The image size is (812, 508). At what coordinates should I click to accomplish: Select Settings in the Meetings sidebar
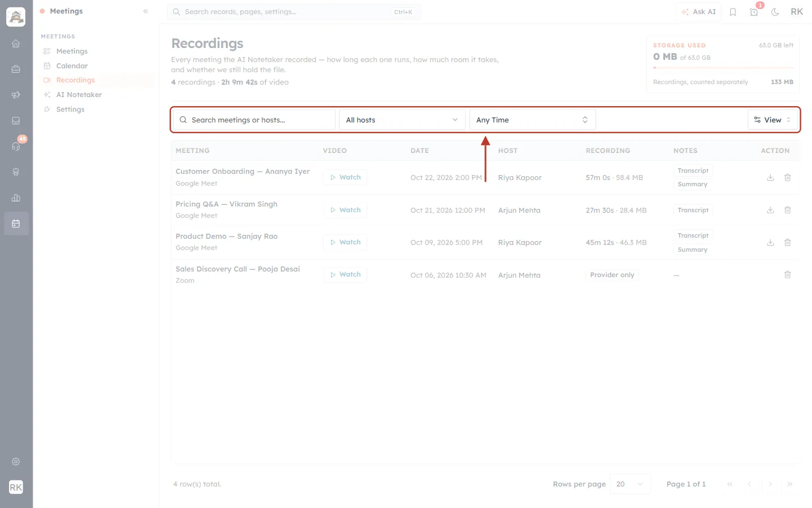click(x=70, y=110)
